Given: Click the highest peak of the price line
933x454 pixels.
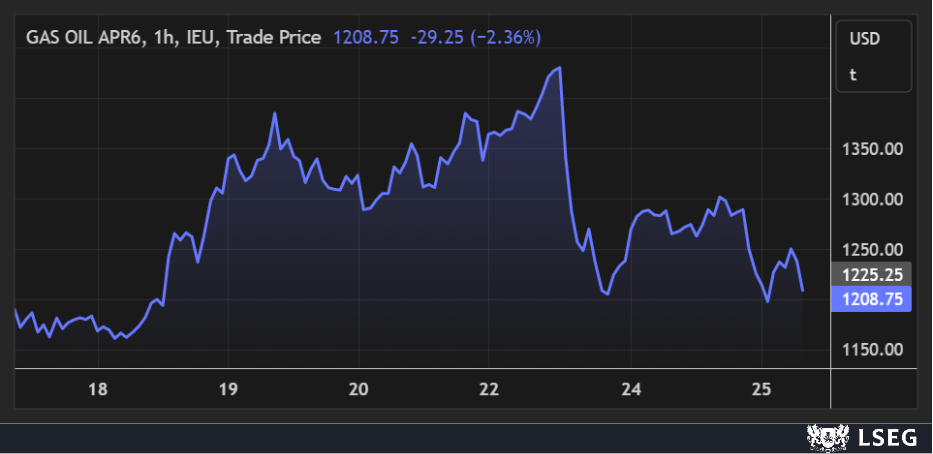Looking at the screenshot, I should [560, 68].
